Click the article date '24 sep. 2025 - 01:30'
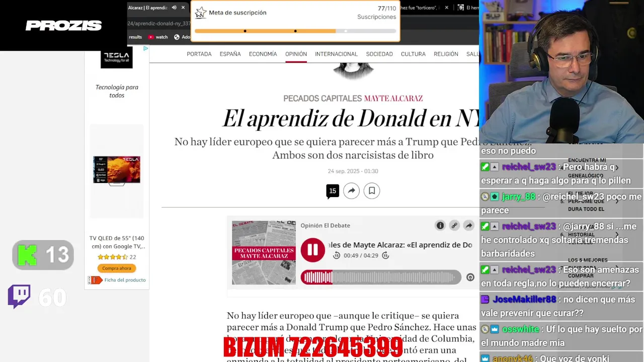This screenshot has width=644, height=362. point(353,171)
